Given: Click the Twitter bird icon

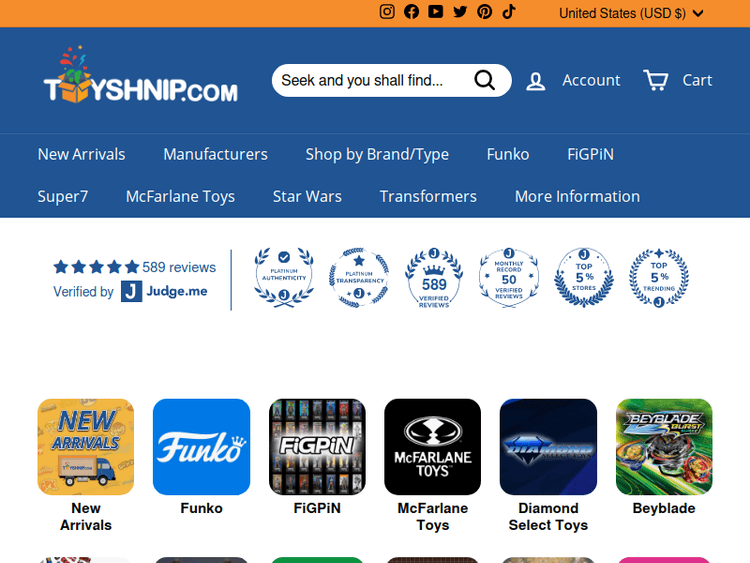Looking at the screenshot, I should (x=460, y=12).
